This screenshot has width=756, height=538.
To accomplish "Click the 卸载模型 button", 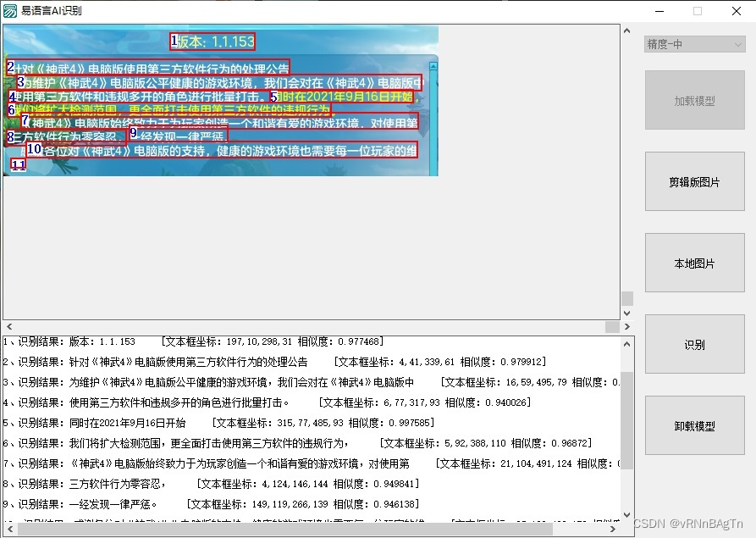I will click(x=695, y=425).
